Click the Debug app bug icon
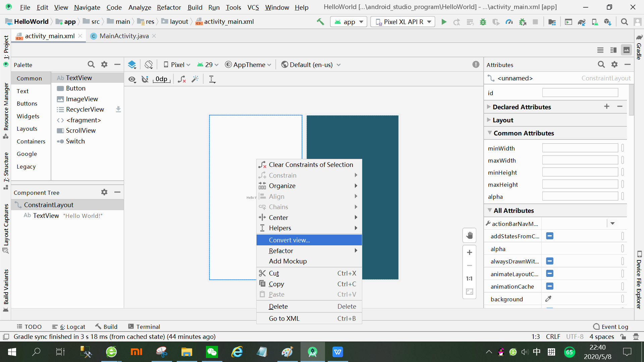 [x=483, y=22]
